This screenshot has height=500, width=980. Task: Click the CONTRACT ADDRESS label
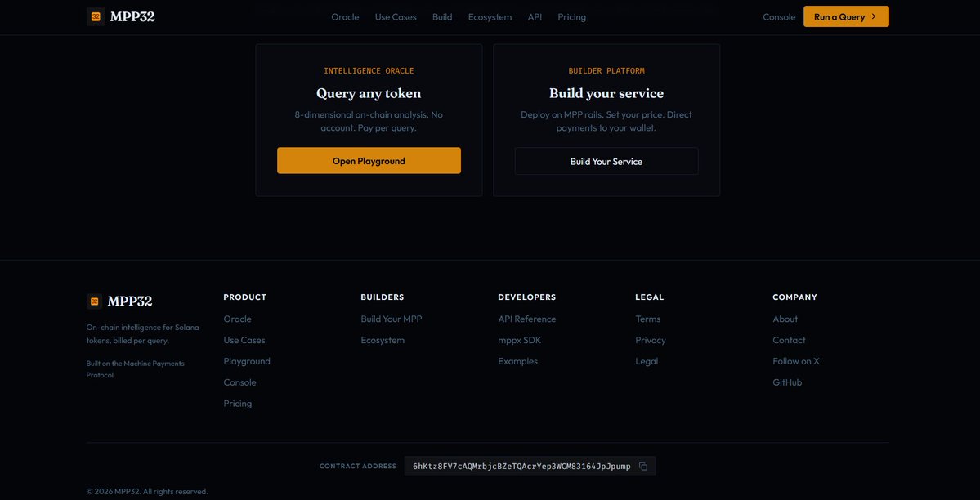pyautogui.click(x=357, y=467)
